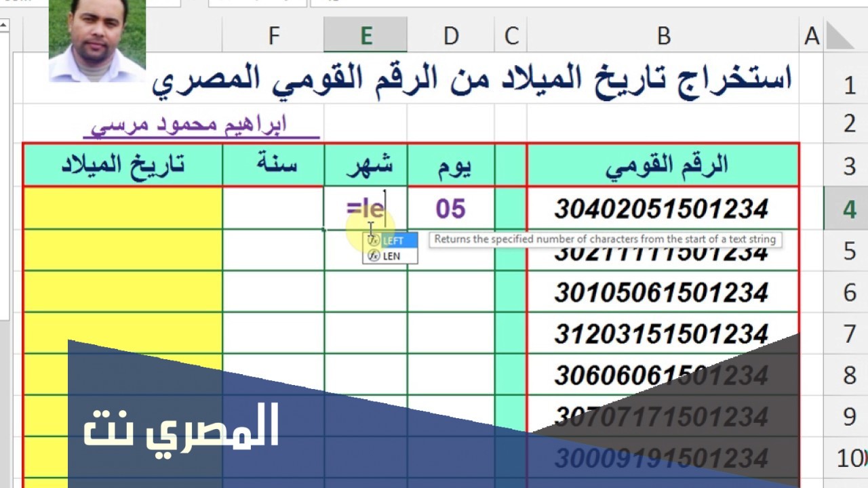This screenshot has height=488, width=868.
Task: Select cell with national ID 31203151501234
Action: click(662, 334)
